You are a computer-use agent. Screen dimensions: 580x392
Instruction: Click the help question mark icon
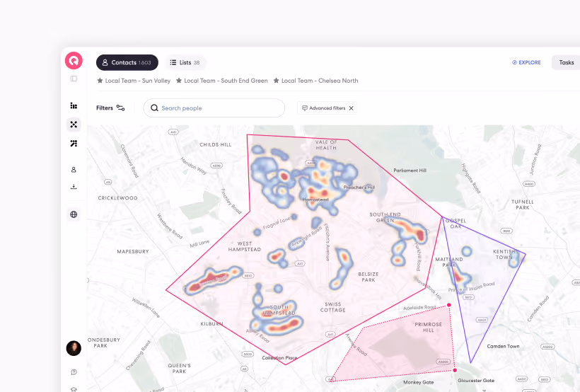[x=74, y=372]
